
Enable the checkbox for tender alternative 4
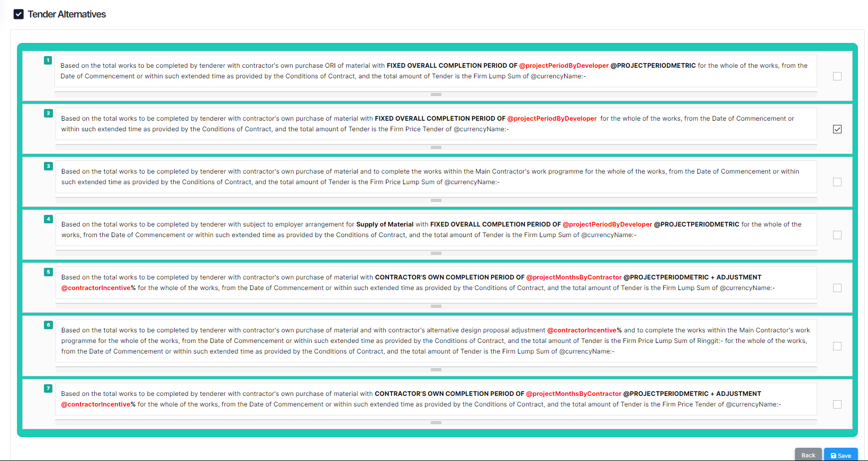pos(837,235)
